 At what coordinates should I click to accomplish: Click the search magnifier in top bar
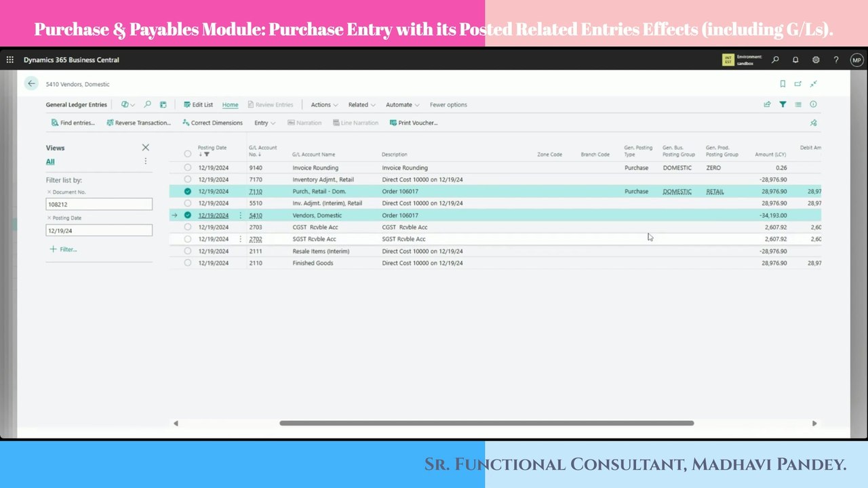click(775, 60)
